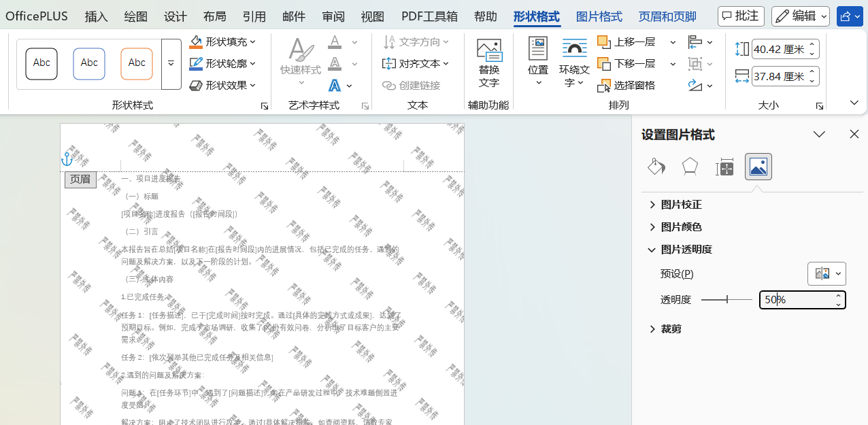The image size is (868, 425).
Task: Open the 插入 menu
Action: pos(96,16)
